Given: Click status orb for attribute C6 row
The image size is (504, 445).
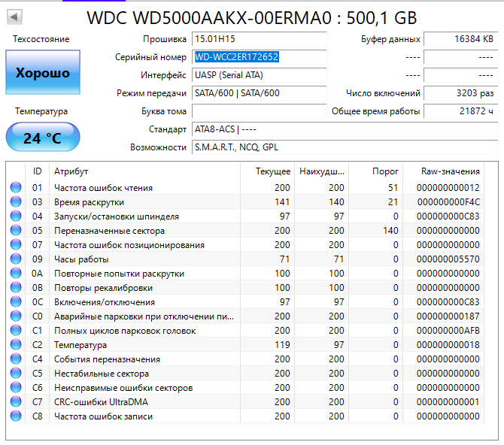Looking at the screenshot, I should 16,387.
